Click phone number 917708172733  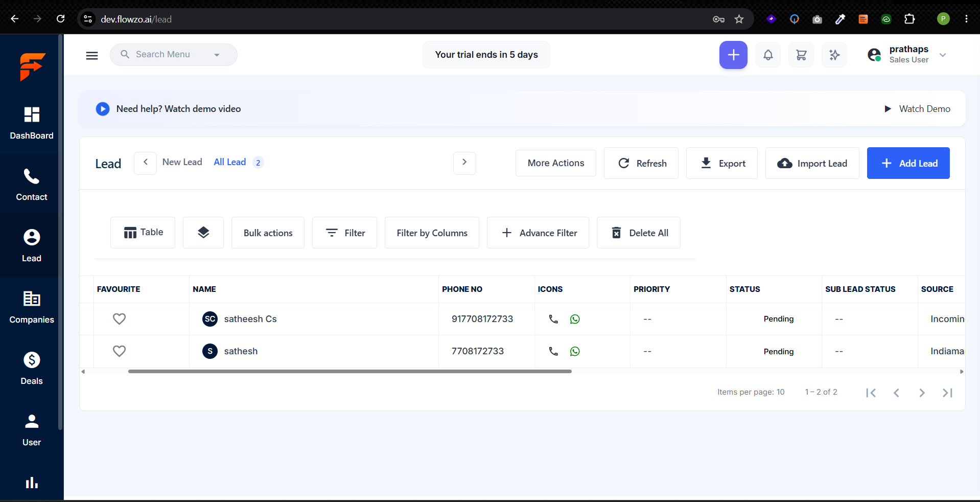(x=482, y=319)
